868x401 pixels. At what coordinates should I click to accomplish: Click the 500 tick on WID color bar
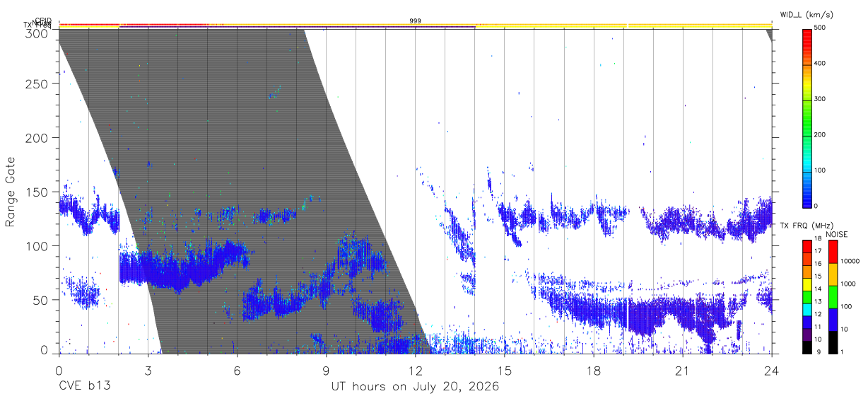click(821, 28)
